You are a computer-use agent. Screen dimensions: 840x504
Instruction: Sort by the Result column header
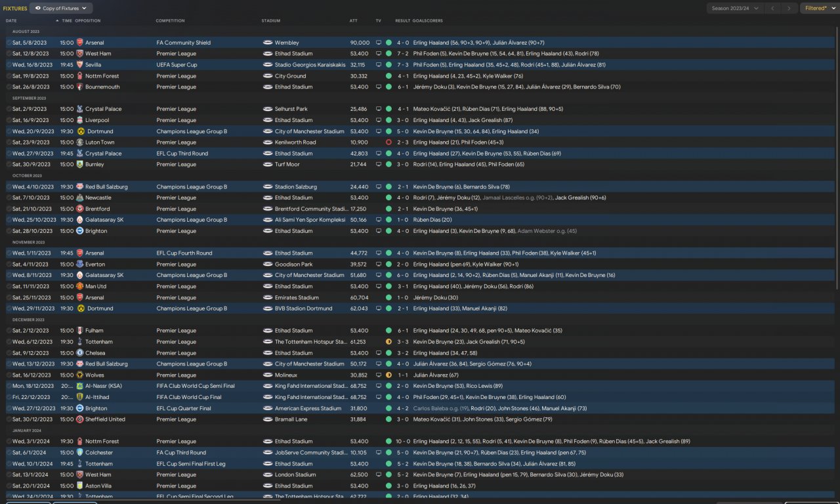click(402, 21)
